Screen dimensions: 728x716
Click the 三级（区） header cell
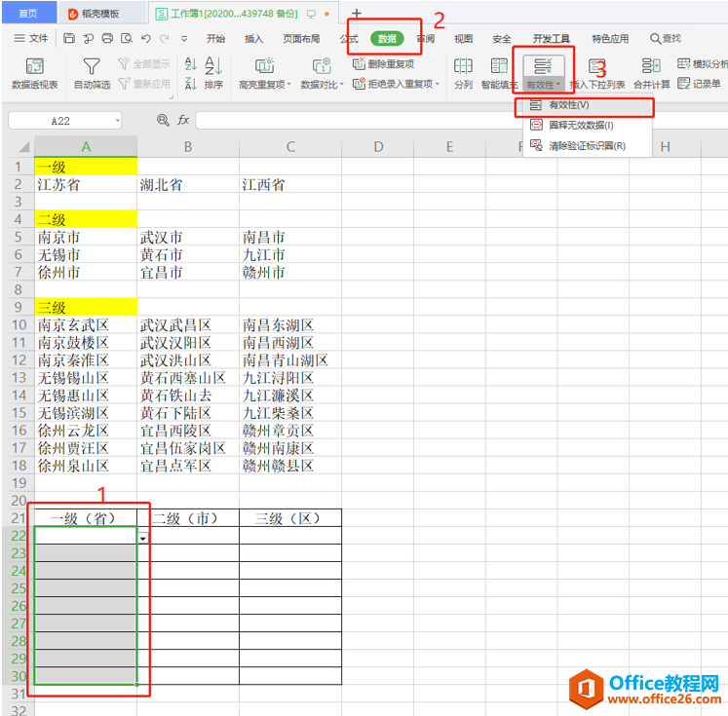[x=290, y=518]
